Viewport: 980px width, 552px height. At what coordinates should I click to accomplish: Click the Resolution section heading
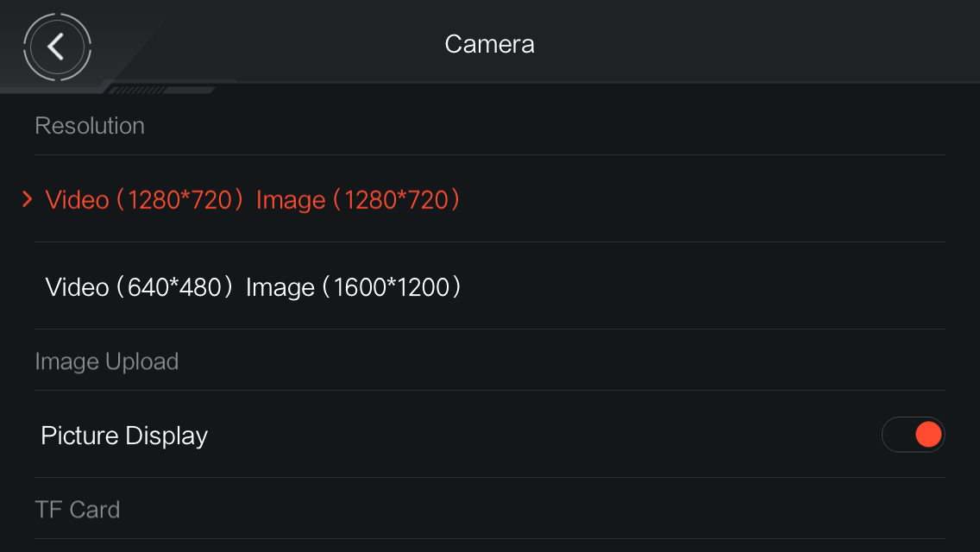[90, 126]
